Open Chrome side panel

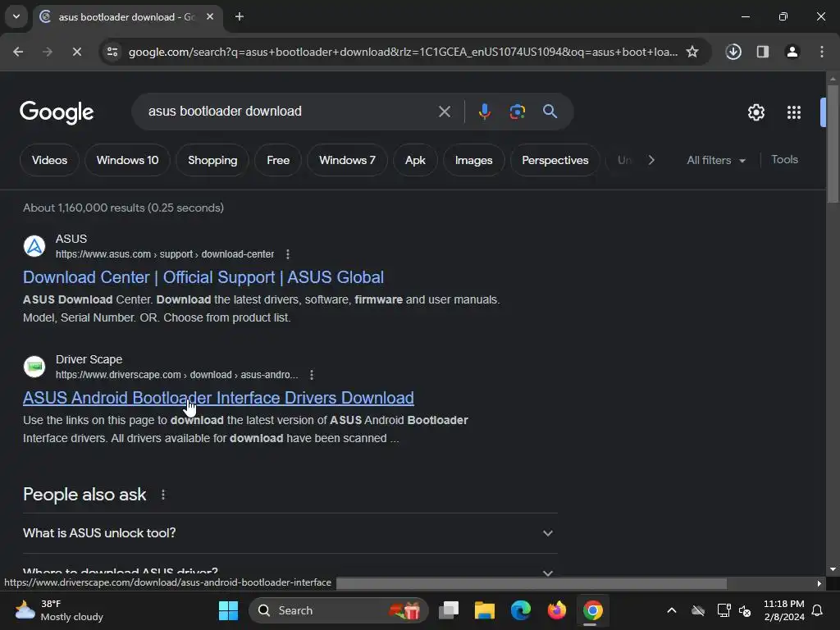[x=763, y=52]
